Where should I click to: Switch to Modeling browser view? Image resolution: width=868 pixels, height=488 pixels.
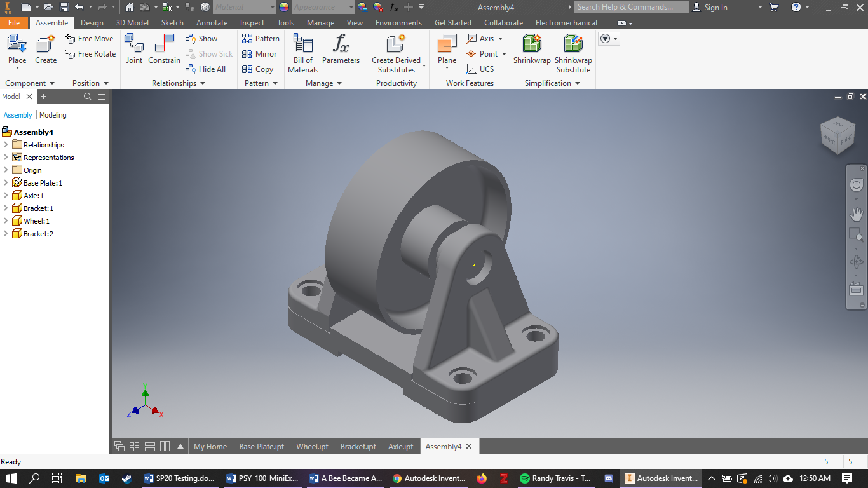53,115
